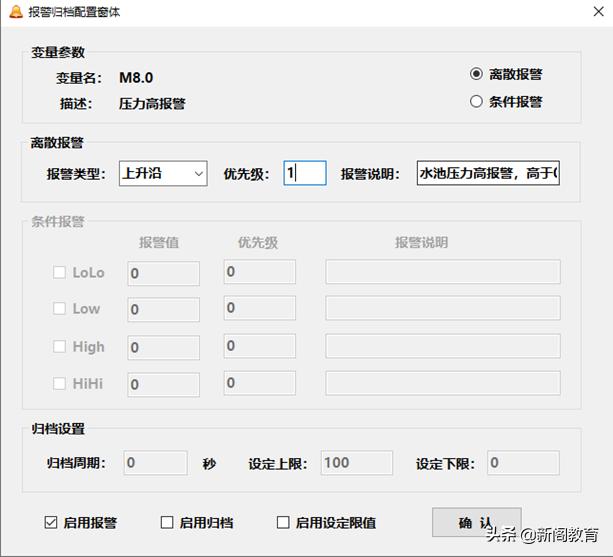This screenshot has width=613, height=557.
Task: Click the 报警值 column header
Action: (x=159, y=243)
